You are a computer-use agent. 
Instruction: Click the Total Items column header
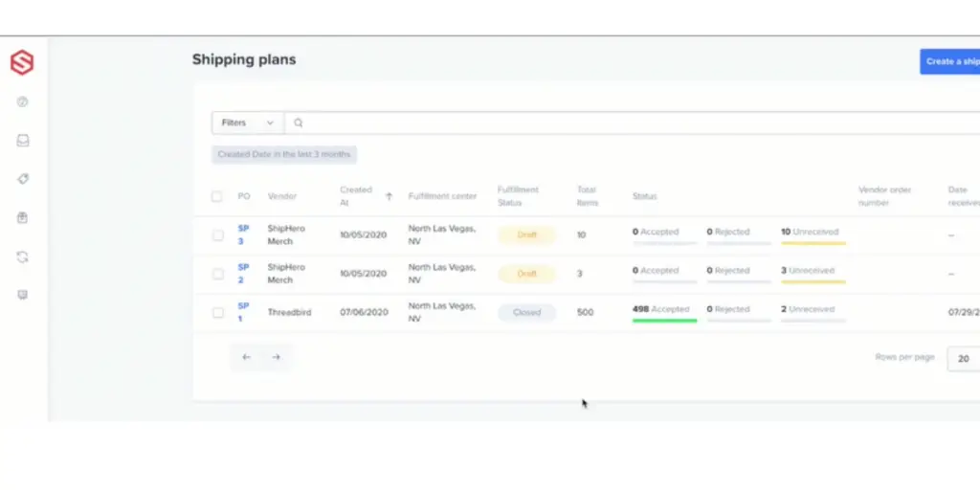click(588, 196)
